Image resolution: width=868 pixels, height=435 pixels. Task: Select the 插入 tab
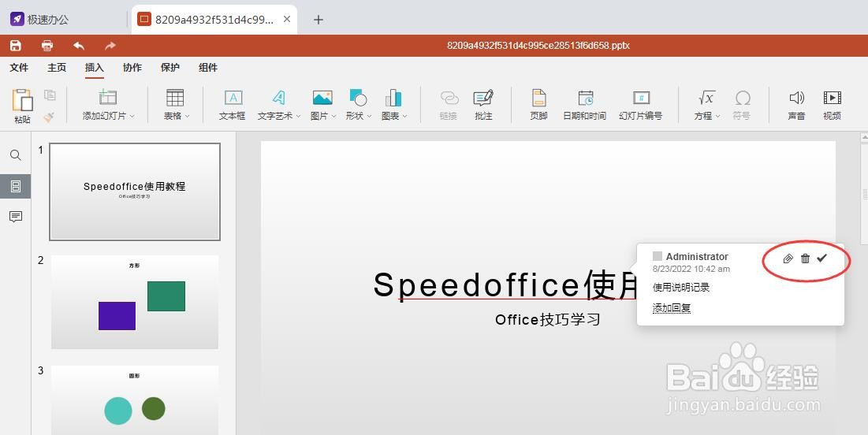(94, 68)
